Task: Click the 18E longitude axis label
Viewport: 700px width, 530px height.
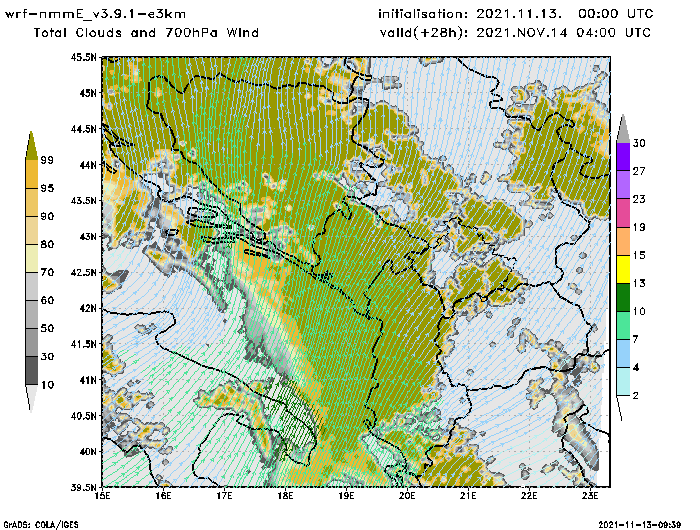Action: [x=285, y=496]
